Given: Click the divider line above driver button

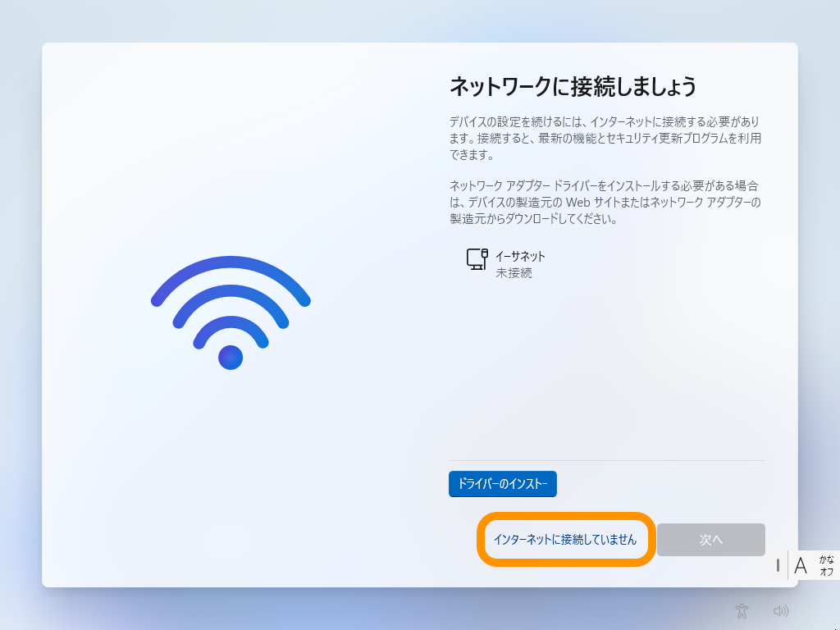Looking at the screenshot, I should click(607, 460).
